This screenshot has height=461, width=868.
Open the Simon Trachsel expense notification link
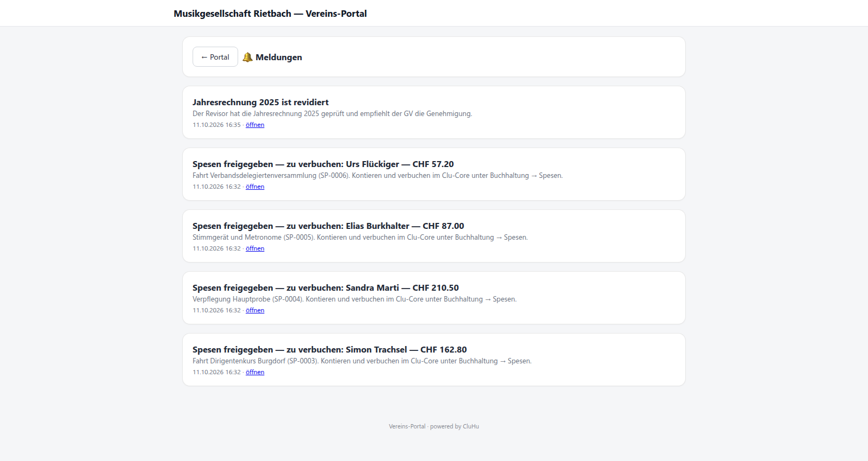click(255, 372)
